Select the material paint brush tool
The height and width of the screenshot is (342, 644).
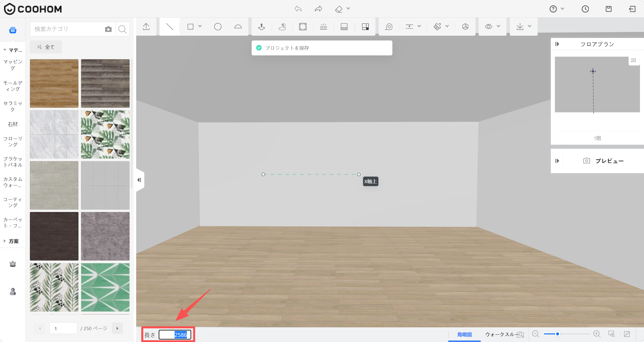pyautogui.click(x=437, y=27)
